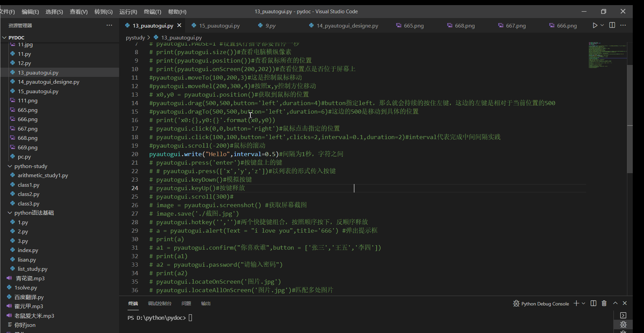Split the terminal panel
The image size is (644, 333).
point(593,303)
